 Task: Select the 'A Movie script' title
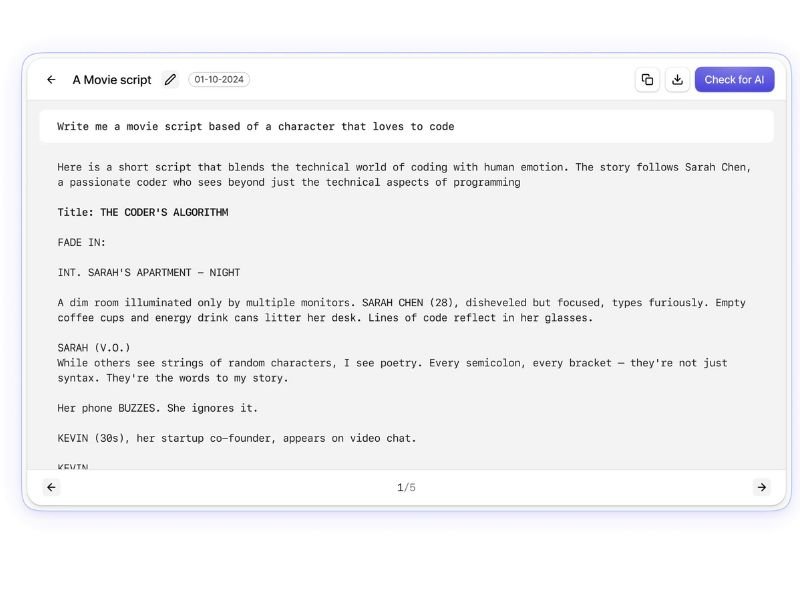[112, 80]
